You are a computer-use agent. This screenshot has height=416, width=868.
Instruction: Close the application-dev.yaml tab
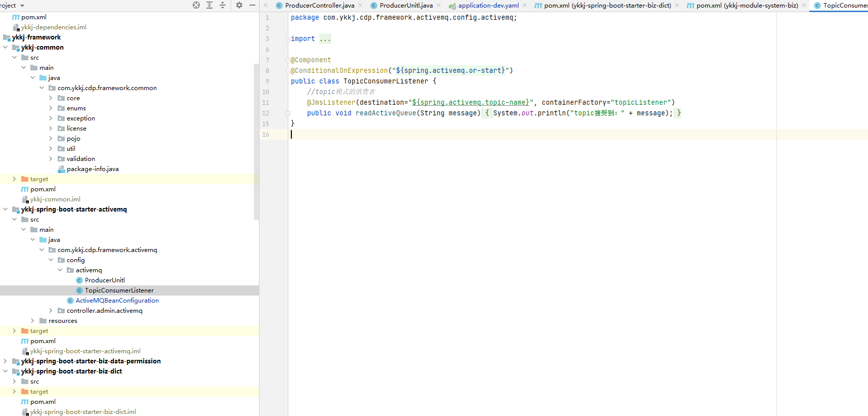tap(525, 5)
